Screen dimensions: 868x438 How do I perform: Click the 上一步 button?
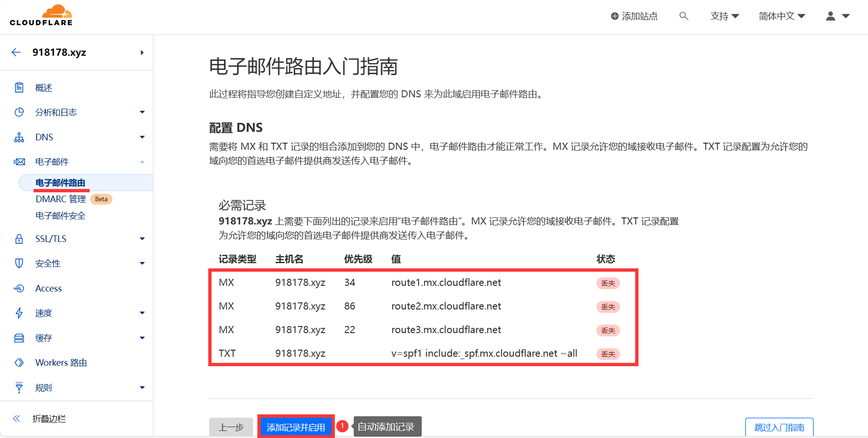coord(231,427)
